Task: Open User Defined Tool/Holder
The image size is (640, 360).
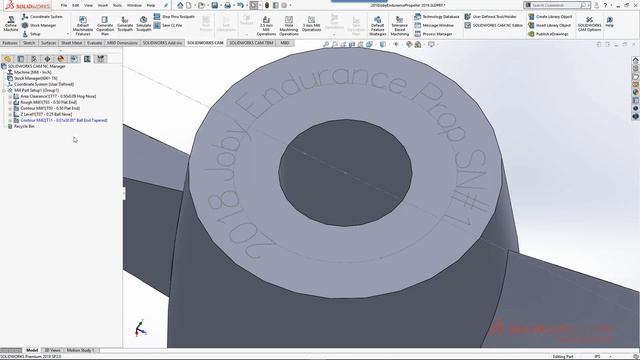Action: (x=491, y=17)
